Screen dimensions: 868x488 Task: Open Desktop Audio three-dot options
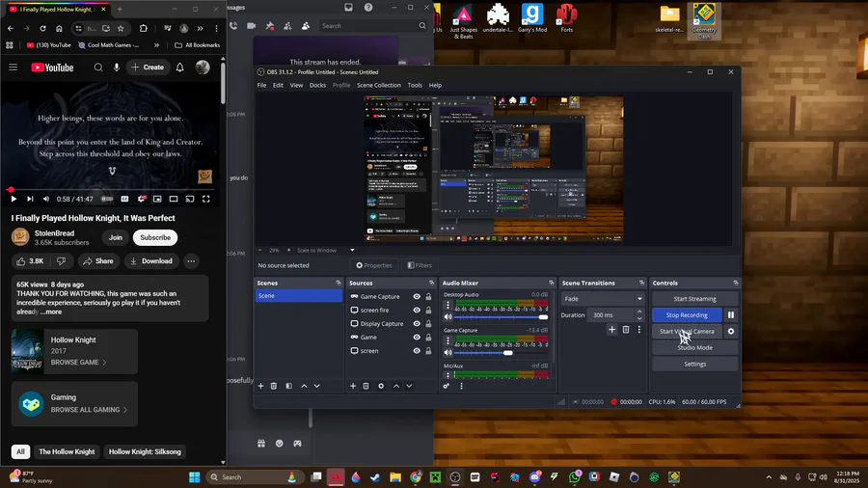tap(448, 306)
